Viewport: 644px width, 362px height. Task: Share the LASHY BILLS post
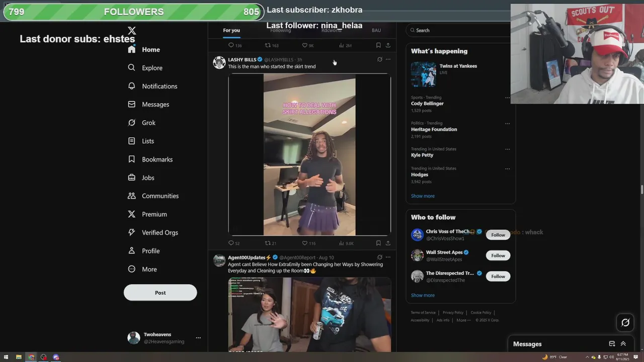pos(388,243)
